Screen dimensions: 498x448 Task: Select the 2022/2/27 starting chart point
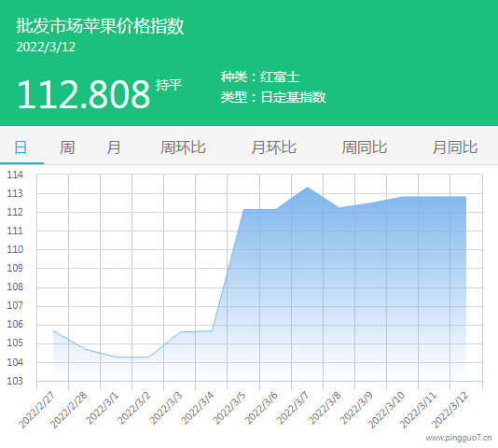pyautogui.click(x=53, y=330)
